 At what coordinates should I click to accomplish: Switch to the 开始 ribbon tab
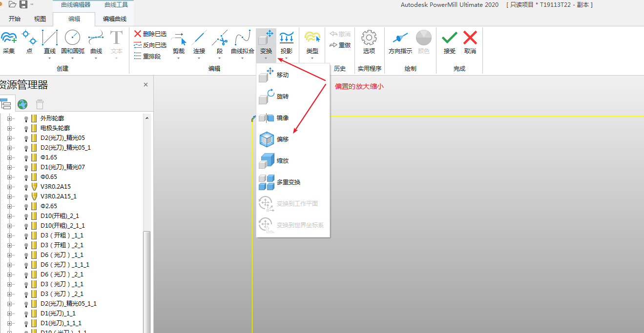[15, 19]
